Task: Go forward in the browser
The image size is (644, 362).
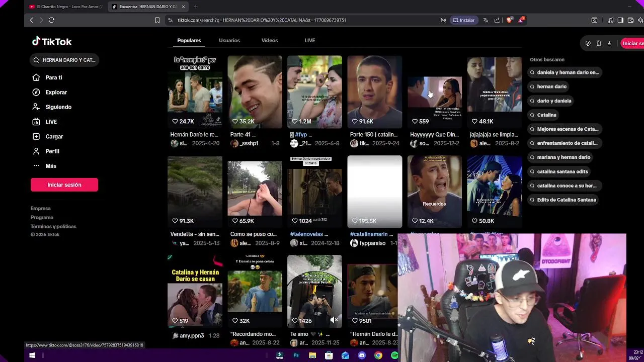Action: 41,20
